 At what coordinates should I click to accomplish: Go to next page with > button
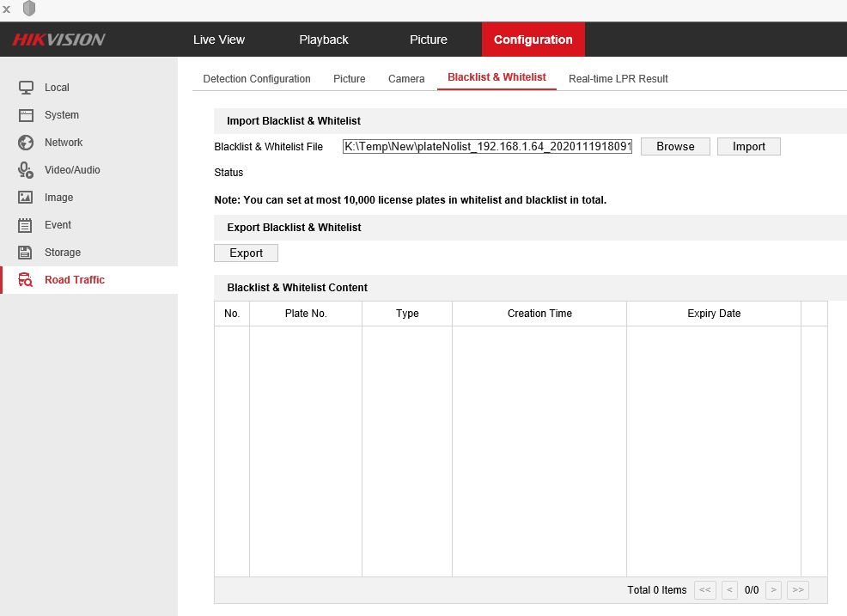click(x=773, y=590)
